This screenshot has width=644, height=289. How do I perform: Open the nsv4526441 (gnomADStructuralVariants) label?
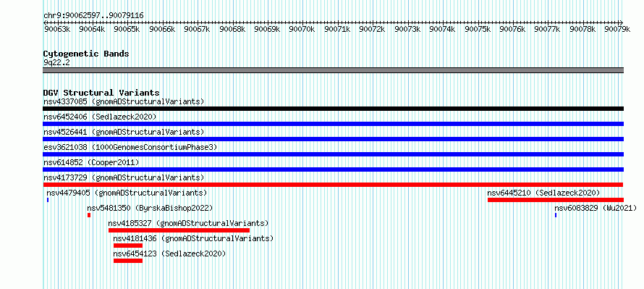pyautogui.click(x=124, y=132)
